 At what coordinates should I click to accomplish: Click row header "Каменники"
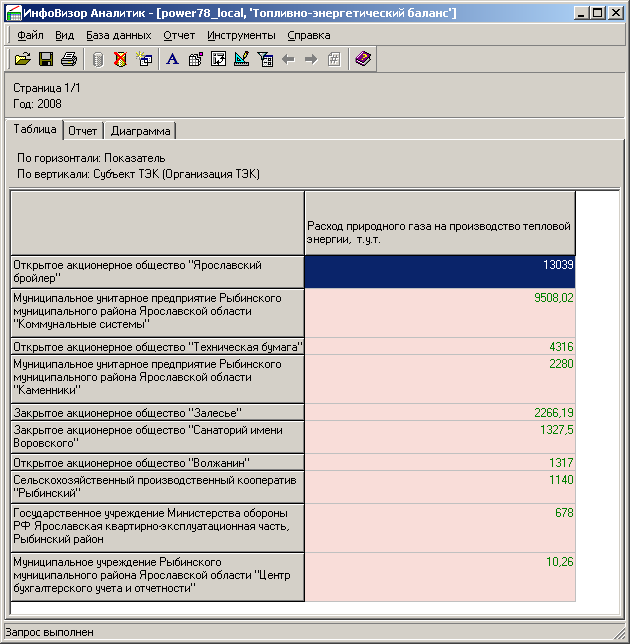(x=158, y=379)
